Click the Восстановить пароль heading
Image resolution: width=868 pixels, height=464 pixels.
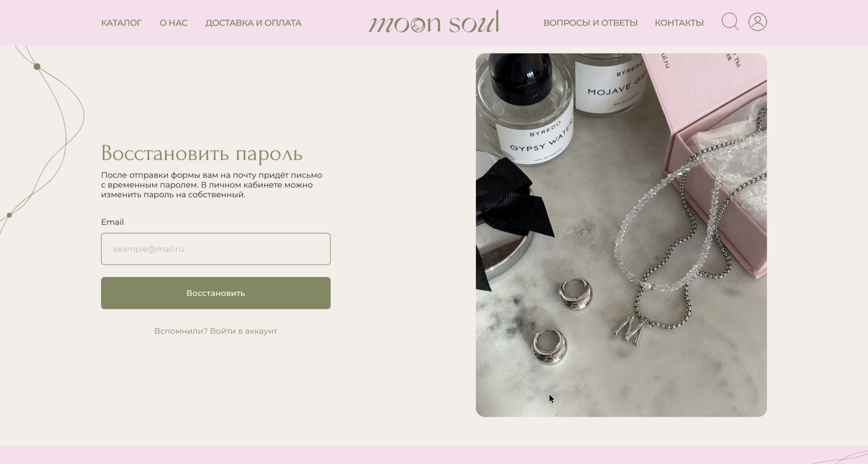202,153
